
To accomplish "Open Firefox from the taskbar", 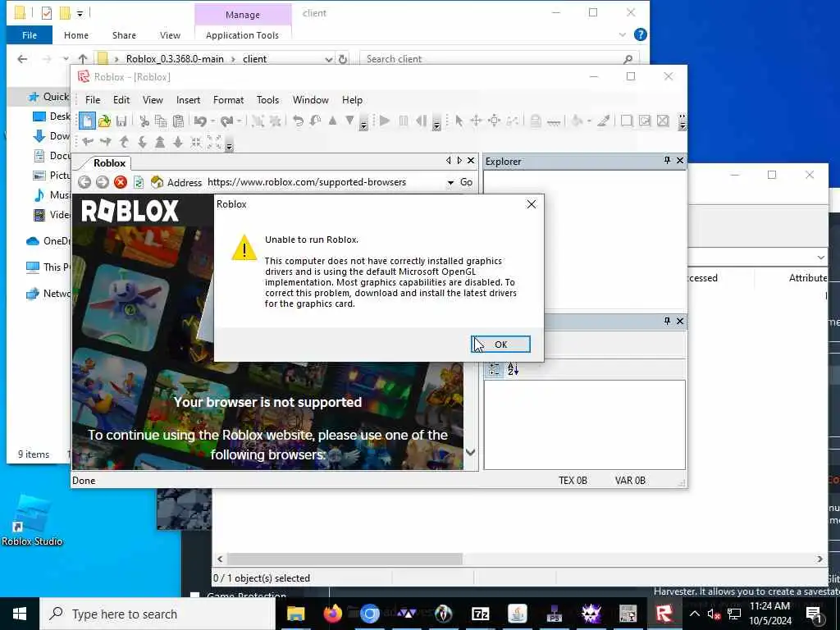I will (333, 614).
